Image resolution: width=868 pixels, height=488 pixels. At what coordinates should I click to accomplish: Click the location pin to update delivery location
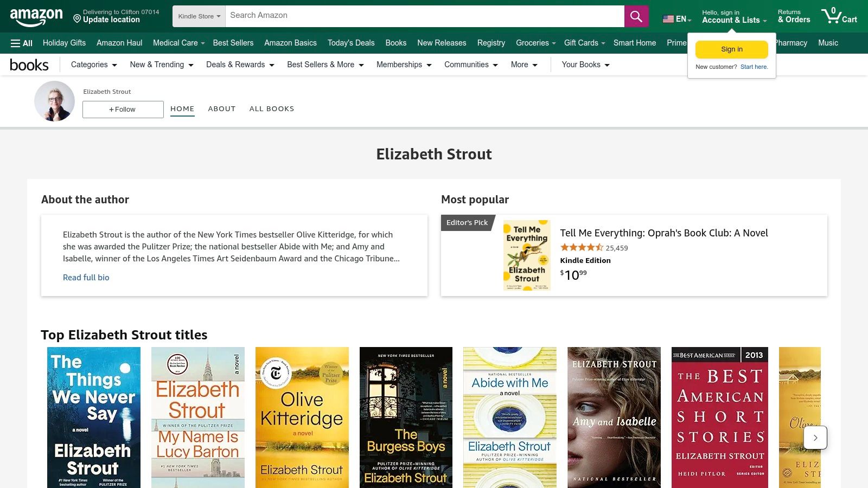[76, 18]
